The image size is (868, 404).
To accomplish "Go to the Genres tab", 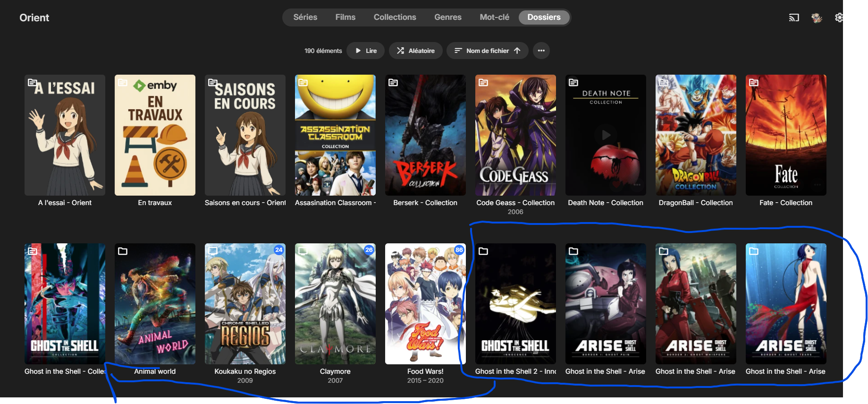I will coord(448,17).
